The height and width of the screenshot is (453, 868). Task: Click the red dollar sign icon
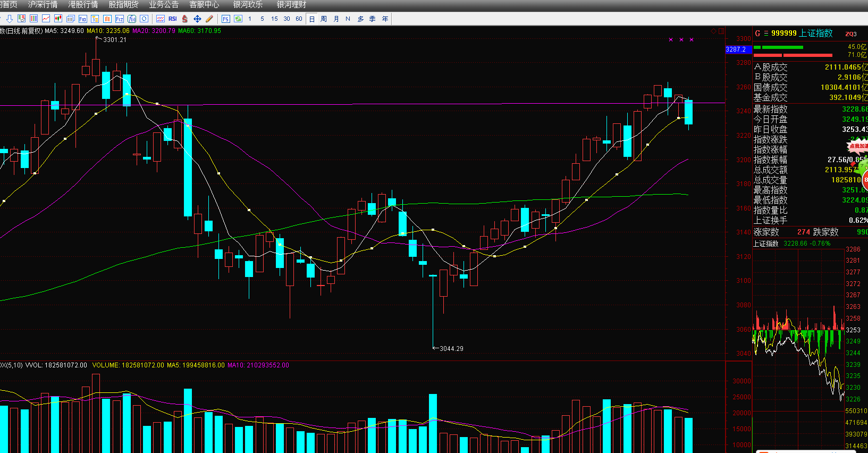(x=185, y=19)
